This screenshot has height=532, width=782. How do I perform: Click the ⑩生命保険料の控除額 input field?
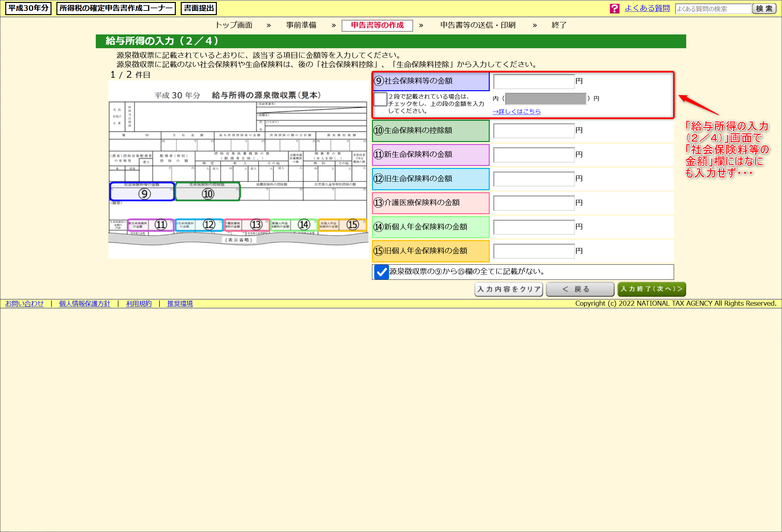[x=534, y=131]
